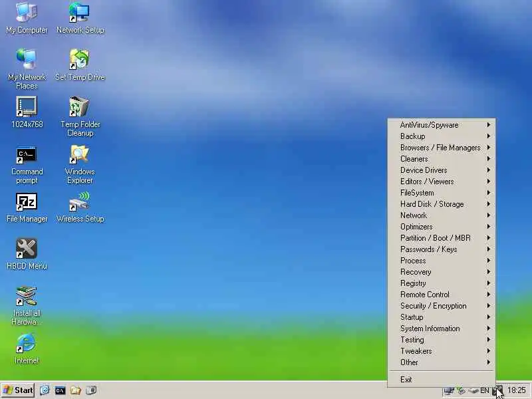This screenshot has height=399, width=532.
Task: Choose Remote Control in the menu
Action: point(442,295)
